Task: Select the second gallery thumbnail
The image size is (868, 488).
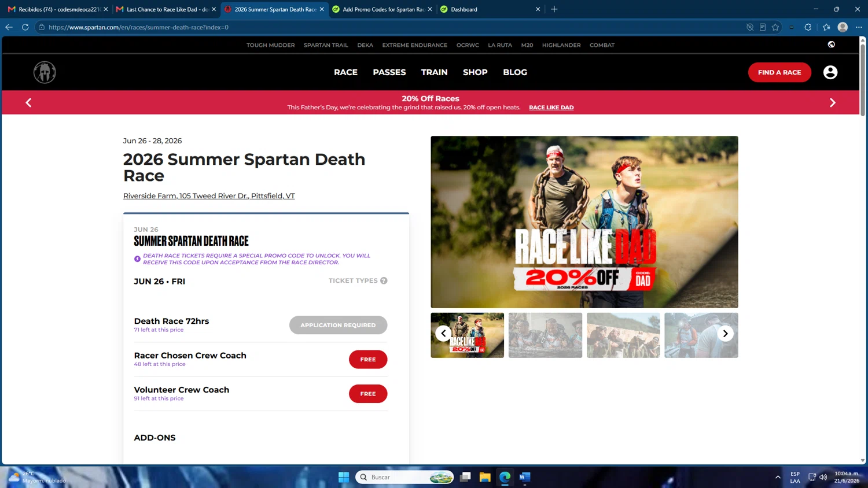Action: coord(545,335)
